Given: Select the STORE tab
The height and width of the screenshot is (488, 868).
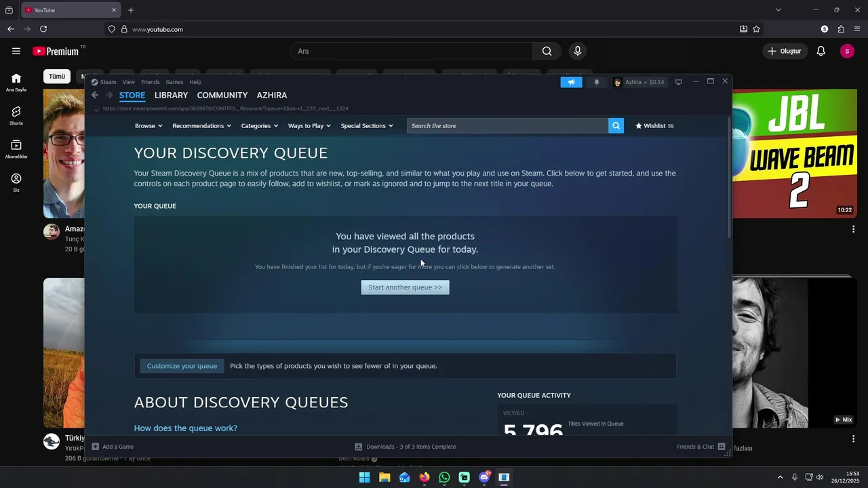Looking at the screenshot, I should [132, 96].
